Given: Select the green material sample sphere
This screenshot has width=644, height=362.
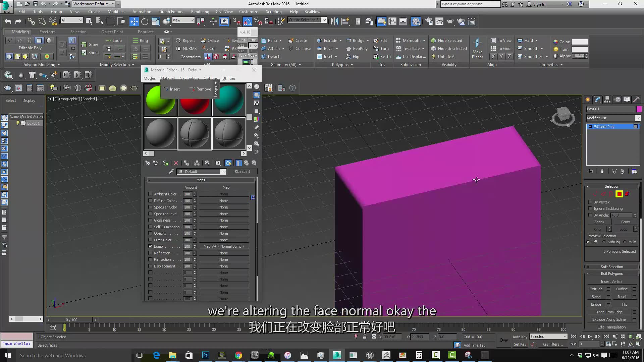Looking at the screenshot, I should click(x=161, y=100).
